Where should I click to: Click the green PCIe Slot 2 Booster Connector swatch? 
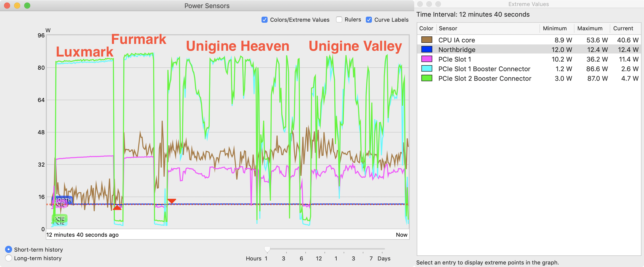(x=427, y=78)
